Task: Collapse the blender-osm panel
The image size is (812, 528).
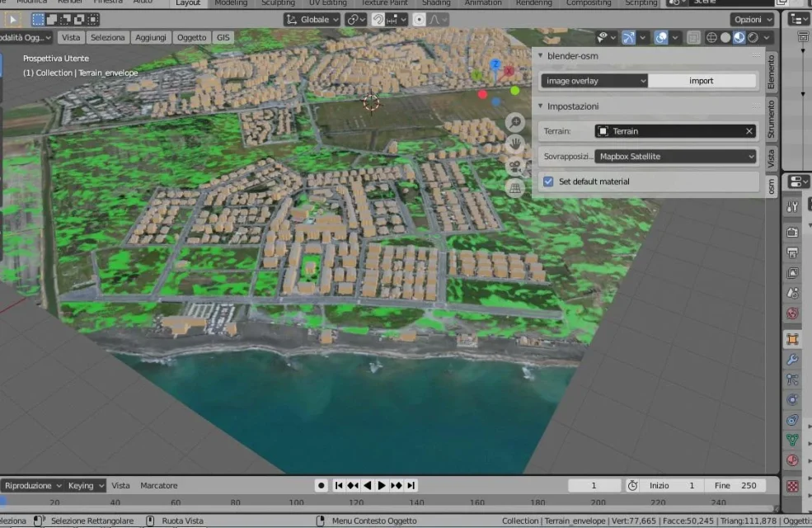Action: click(x=540, y=55)
